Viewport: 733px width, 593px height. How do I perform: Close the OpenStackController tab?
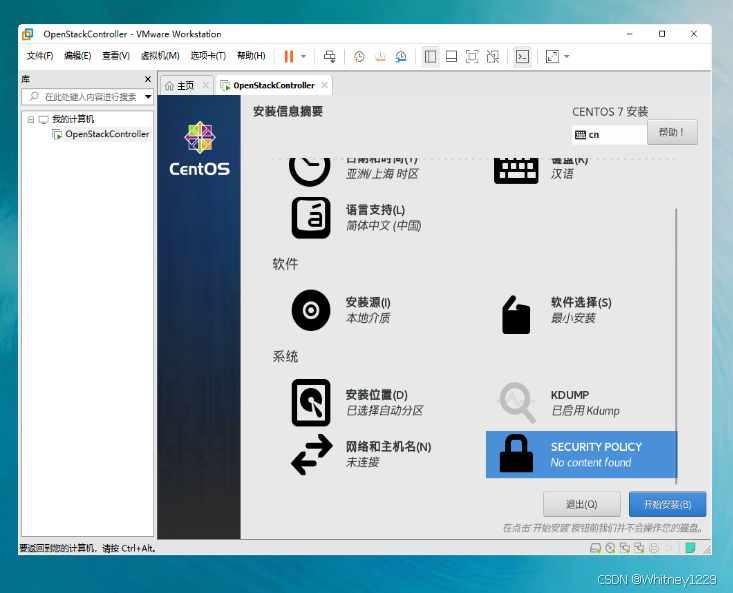(x=324, y=85)
